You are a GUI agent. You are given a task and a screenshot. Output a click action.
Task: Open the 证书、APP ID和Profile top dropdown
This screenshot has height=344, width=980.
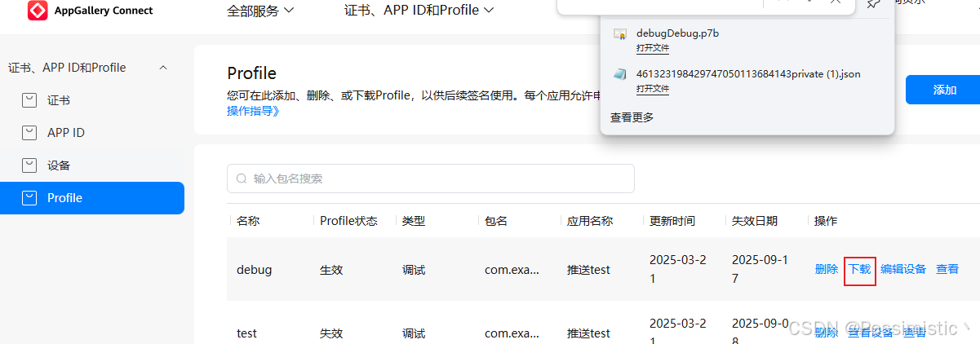419,11
